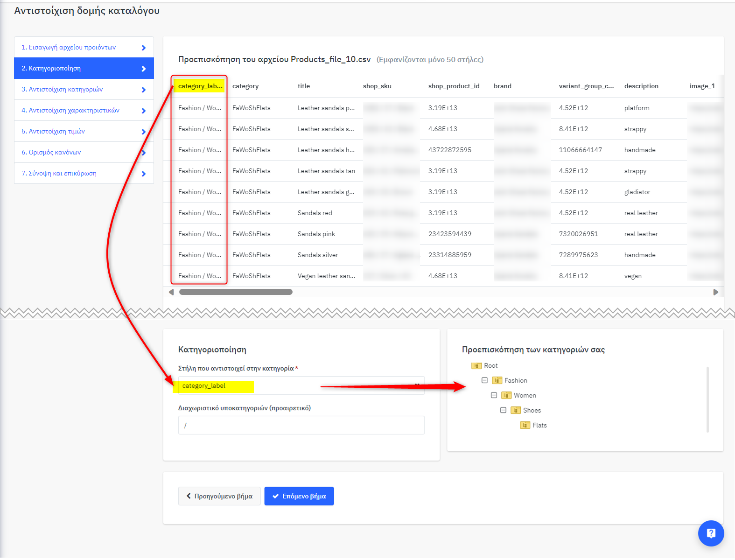Click the subcategory separator input field

coord(301,425)
